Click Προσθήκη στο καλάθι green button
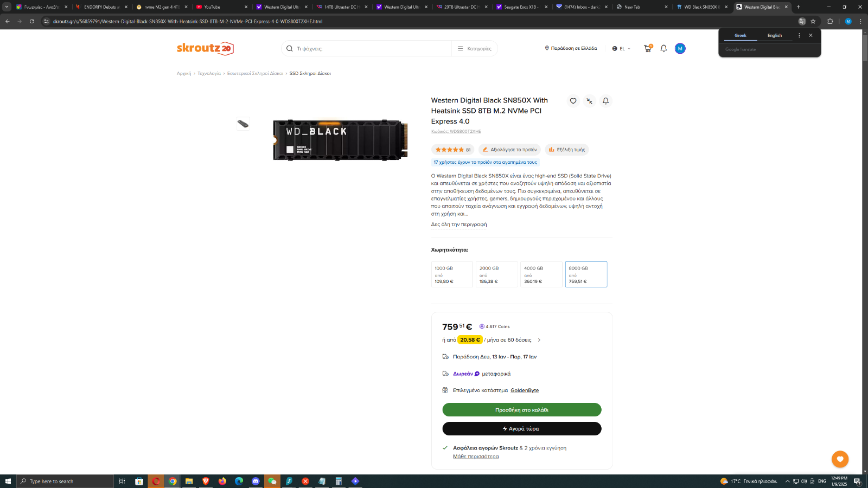This screenshot has width=868, height=488. (522, 410)
